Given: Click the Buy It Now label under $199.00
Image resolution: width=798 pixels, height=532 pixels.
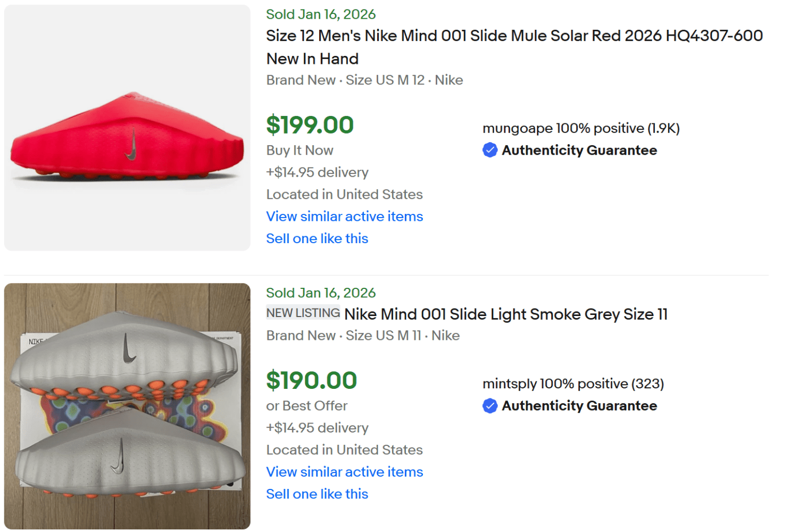Looking at the screenshot, I should pyautogui.click(x=300, y=150).
